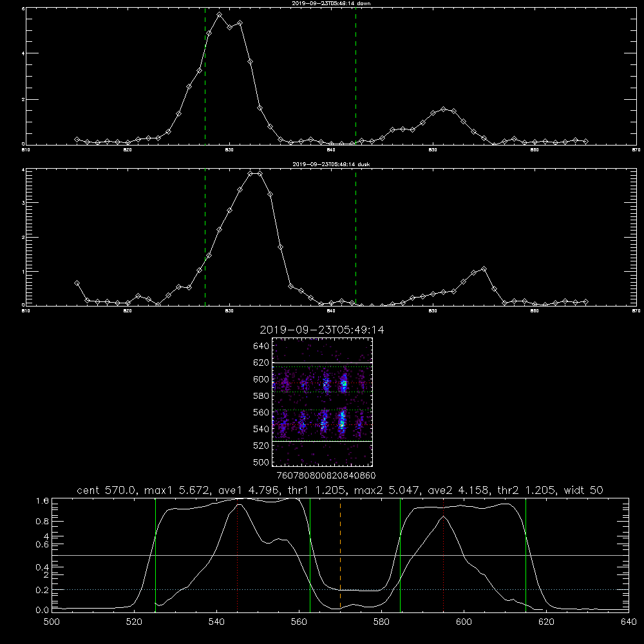Click the timestamp title above the spectral image

click(322, 330)
